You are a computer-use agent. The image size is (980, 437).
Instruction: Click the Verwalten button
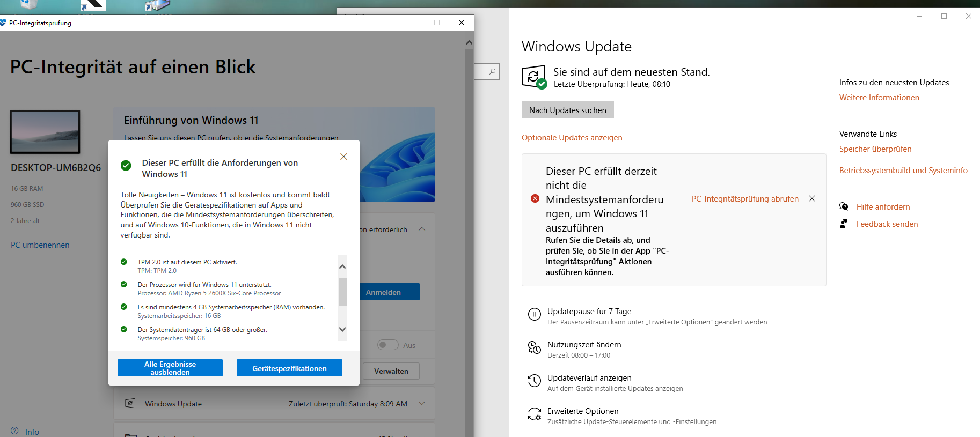[x=391, y=371]
